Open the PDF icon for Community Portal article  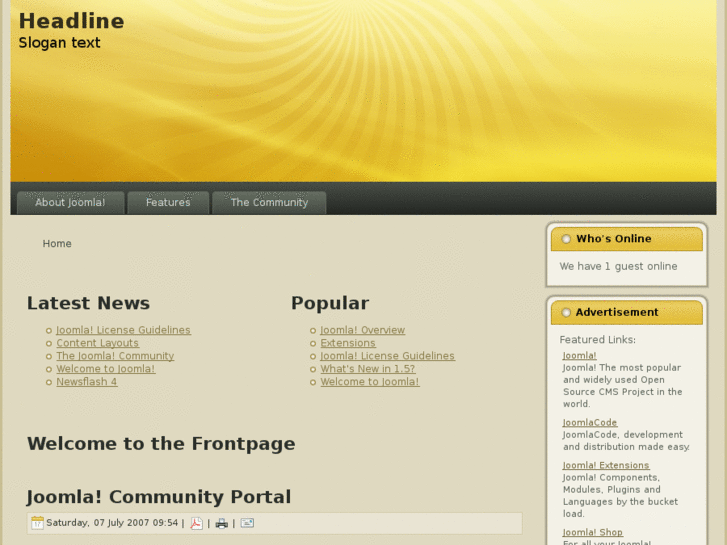click(197, 523)
